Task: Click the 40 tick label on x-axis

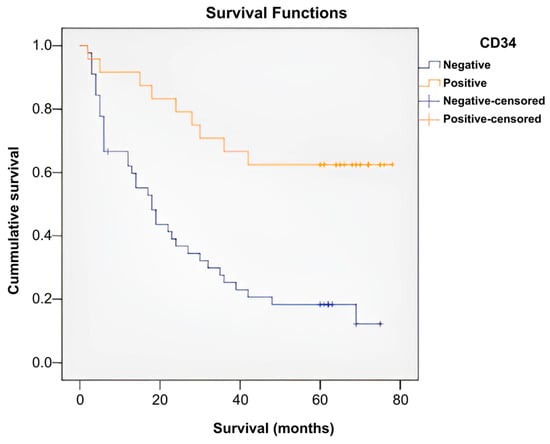Action: pyautogui.click(x=240, y=400)
